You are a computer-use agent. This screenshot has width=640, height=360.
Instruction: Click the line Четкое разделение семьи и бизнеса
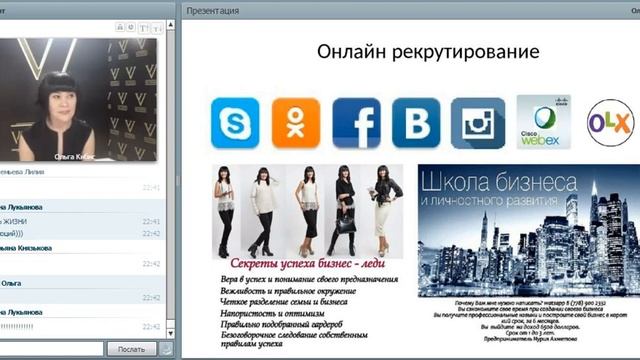tap(284, 302)
